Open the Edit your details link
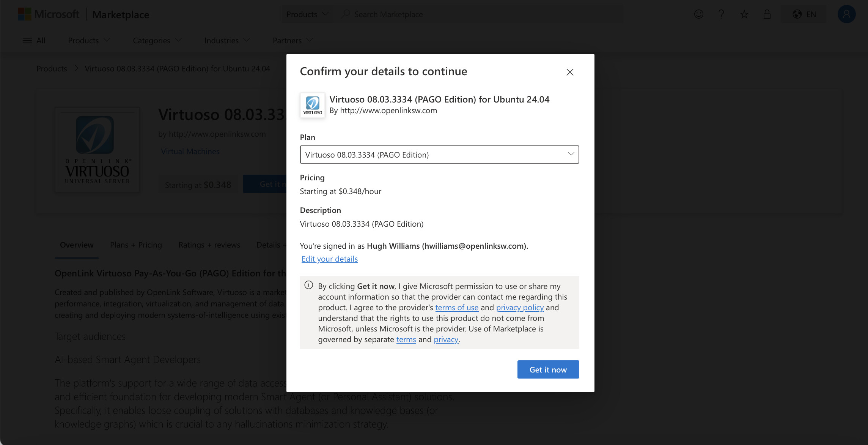868x445 pixels. (329, 259)
